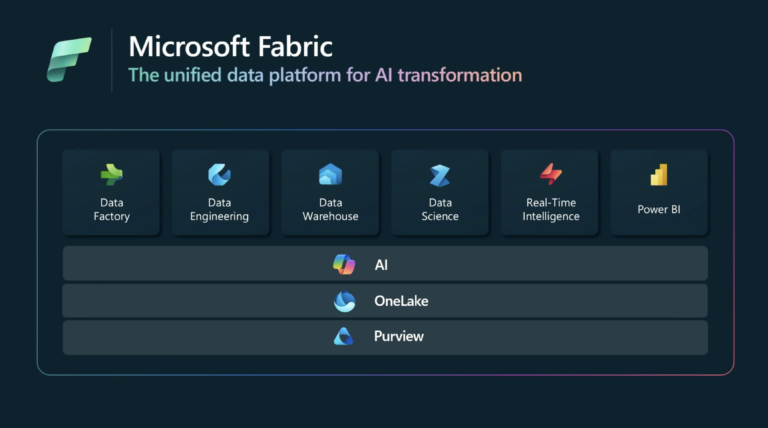Click the colorful AI Copilot icon
This screenshot has width=768, height=428.
(x=344, y=264)
